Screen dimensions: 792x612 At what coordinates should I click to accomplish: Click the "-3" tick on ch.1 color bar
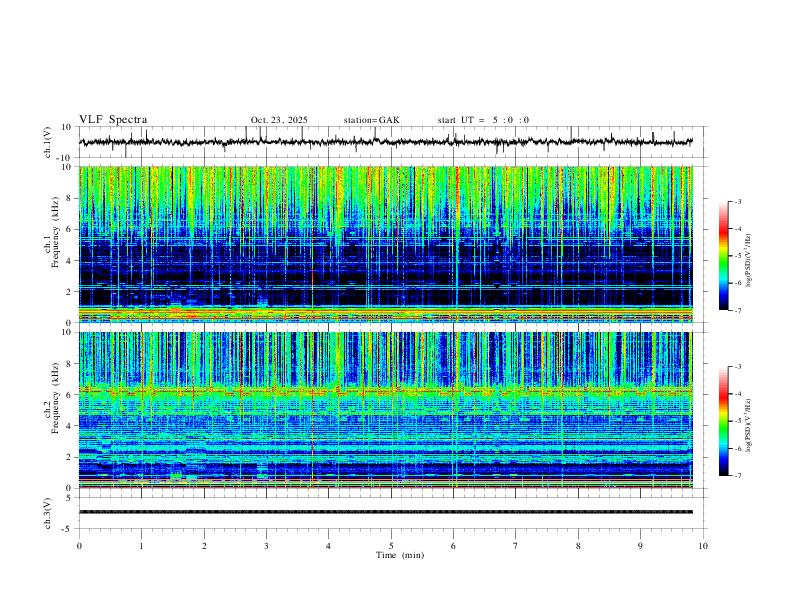click(737, 201)
